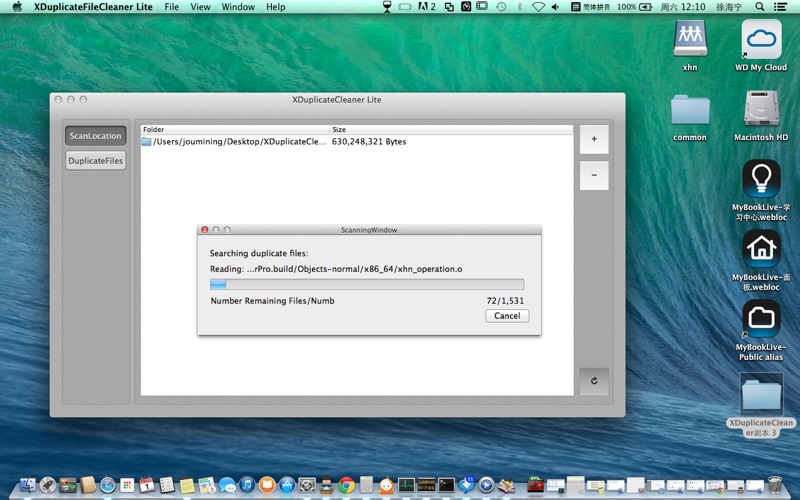Image resolution: width=800 pixels, height=500 pixels.
Task: Cancel the duplicate file scan
Action: [x=507, y=316]
